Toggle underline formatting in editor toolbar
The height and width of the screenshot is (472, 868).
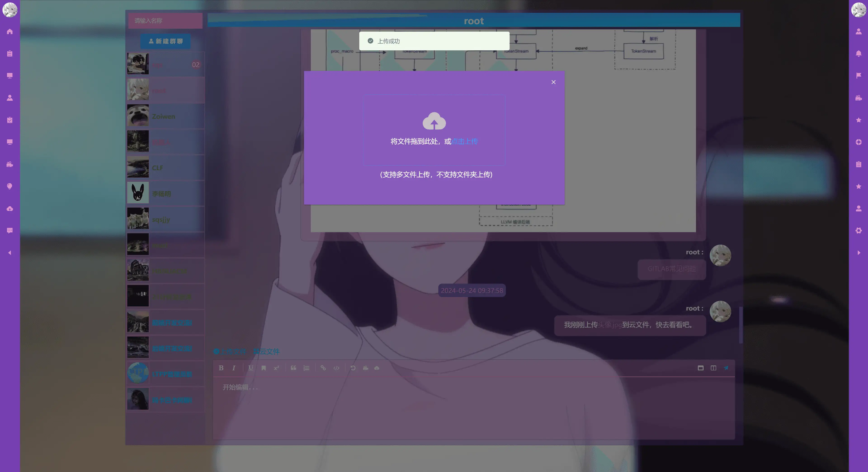pos(250,368)
